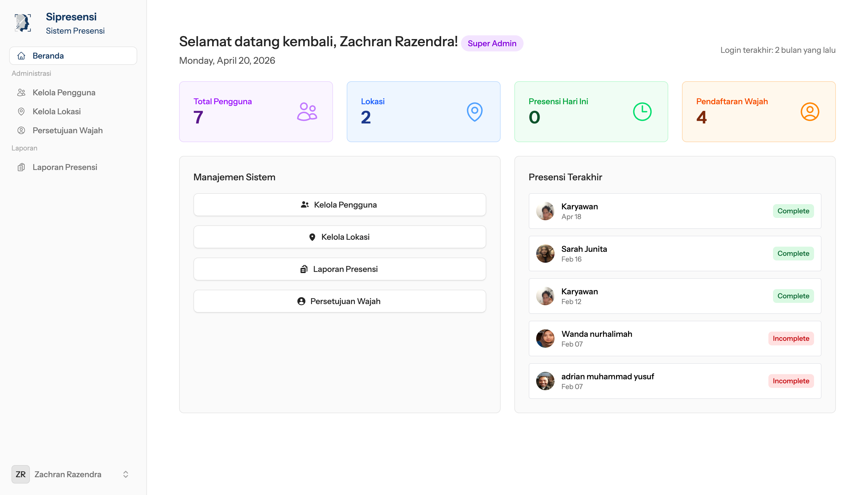Screen dimensions: 868x495
Task: Click the orange face icon in Pendaftaran Wajah card
Action: (809, 111)
